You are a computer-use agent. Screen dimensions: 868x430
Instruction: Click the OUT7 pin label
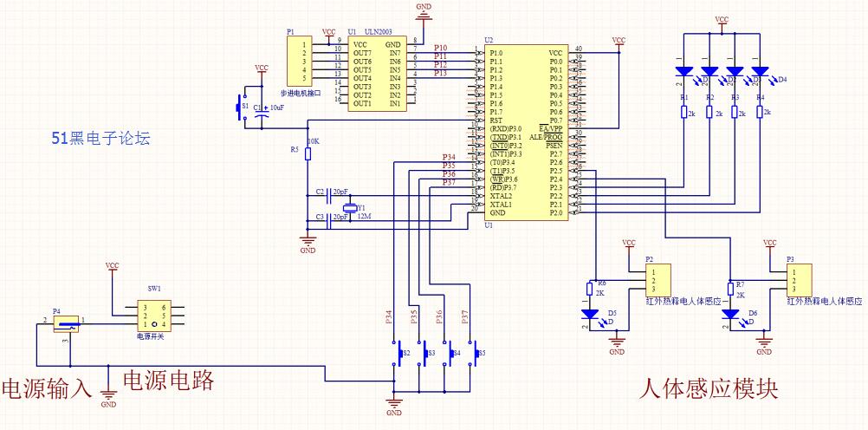362,53
